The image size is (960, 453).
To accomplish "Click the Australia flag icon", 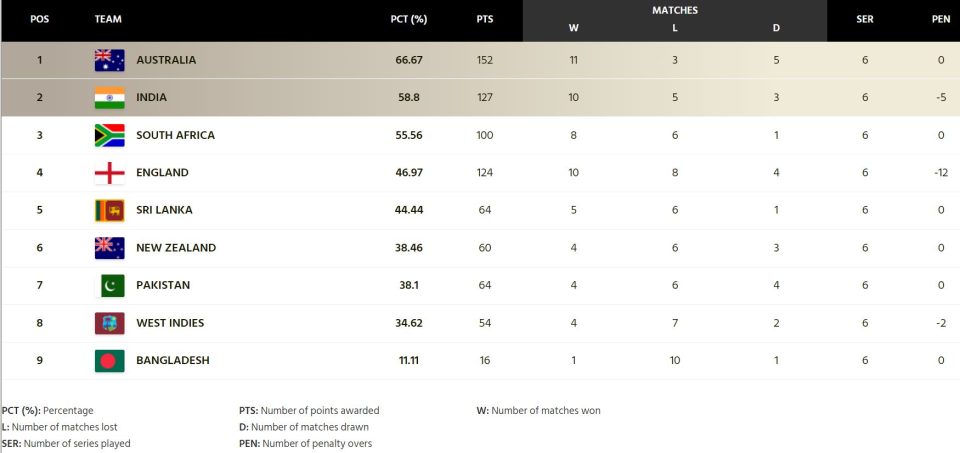I will tap(110, 60).
